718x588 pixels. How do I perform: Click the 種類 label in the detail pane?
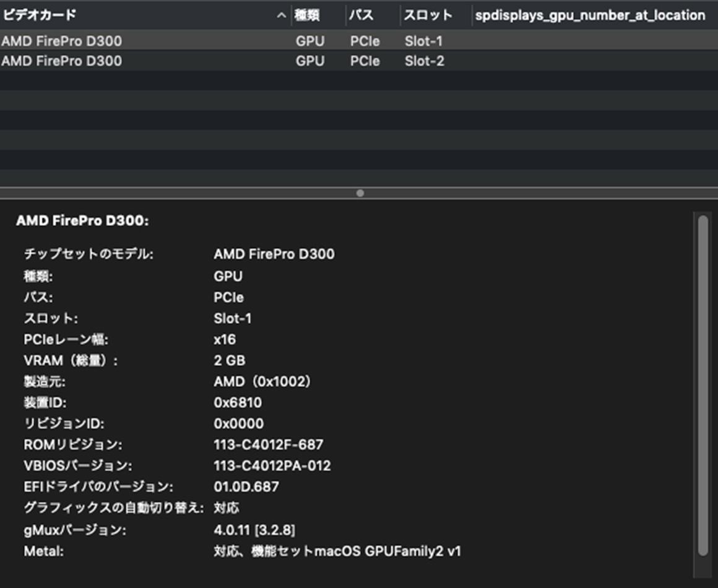pyautogui.click(x=38, y=276)
